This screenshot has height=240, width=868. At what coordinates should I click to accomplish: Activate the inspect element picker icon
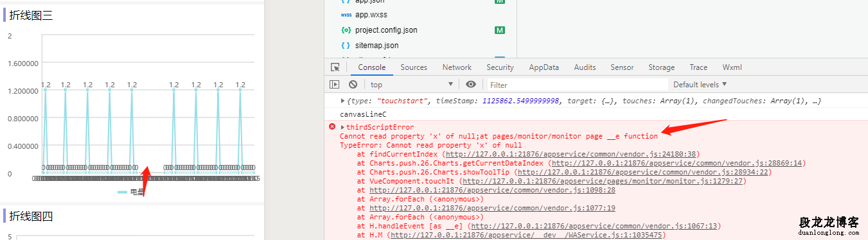(335, 67)
